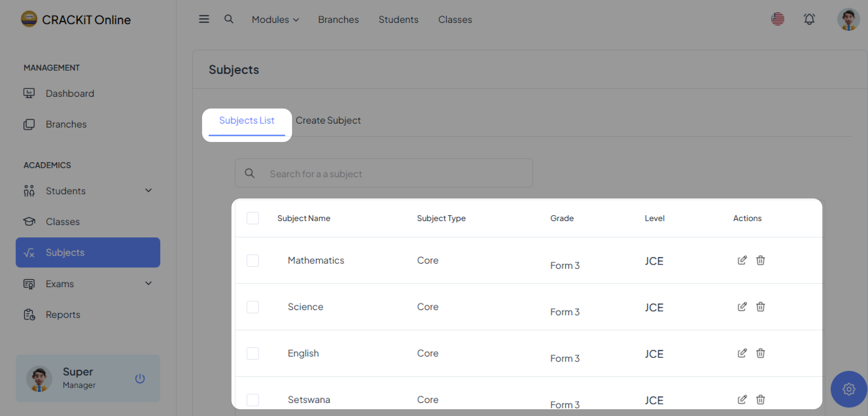Image resolution: width=868 pixels, height=416 pixels.
Task: Click the US flag language icon
Action: pos(777,19)
